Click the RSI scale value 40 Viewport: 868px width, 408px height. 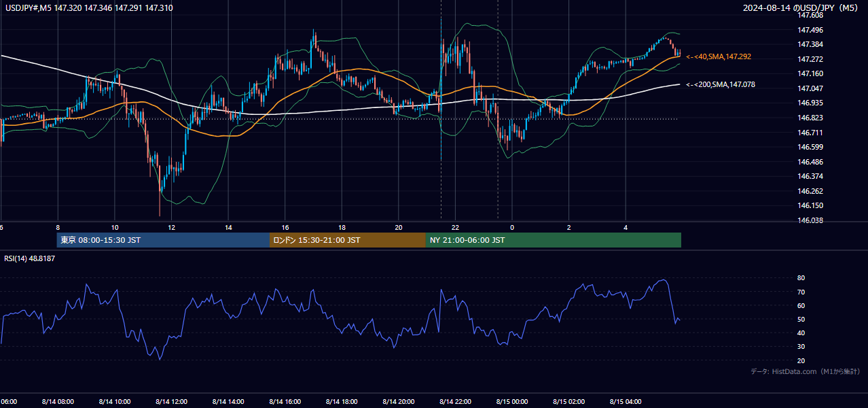801,333
